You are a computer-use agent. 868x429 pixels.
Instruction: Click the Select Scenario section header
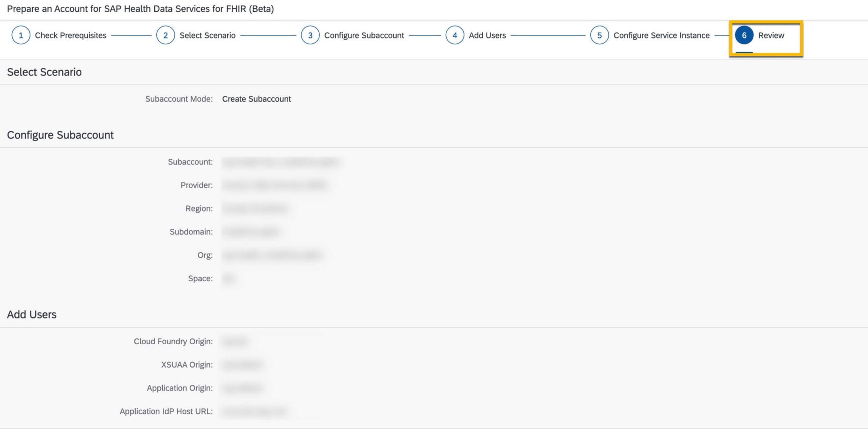click(44, 72)
